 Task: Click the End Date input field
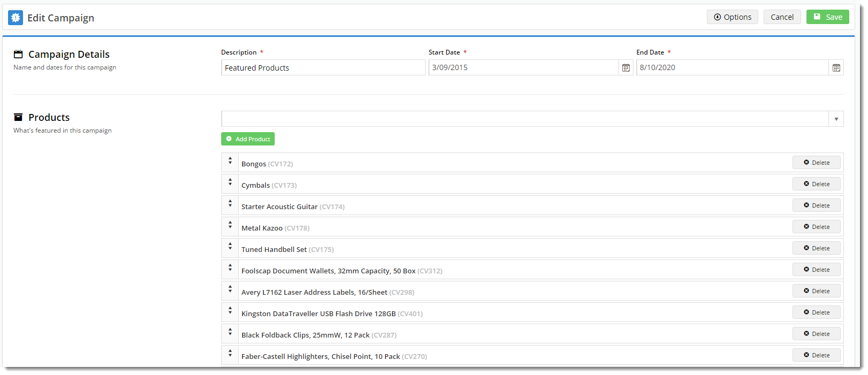click(733, 67)
